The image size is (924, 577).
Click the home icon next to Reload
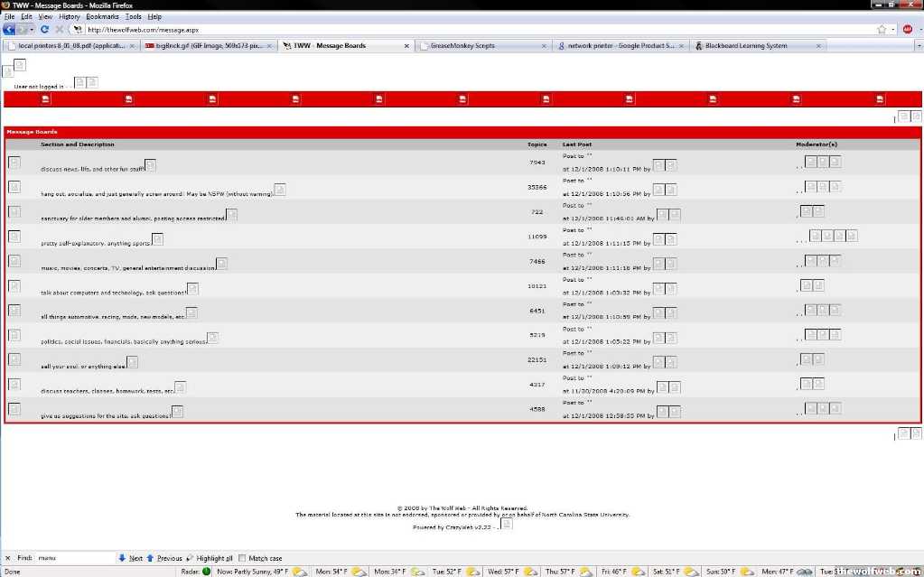pyautogui.click(x=78, y=29)
